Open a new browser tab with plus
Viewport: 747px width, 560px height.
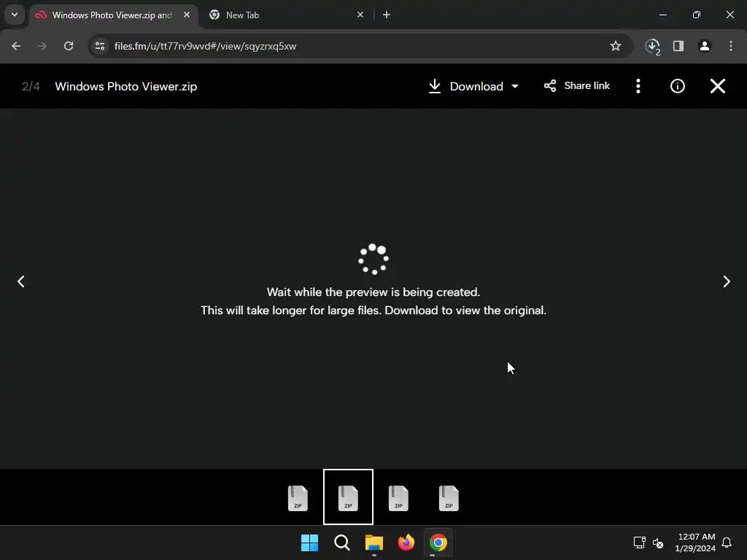pyautogui.click(x=387, y=15)
